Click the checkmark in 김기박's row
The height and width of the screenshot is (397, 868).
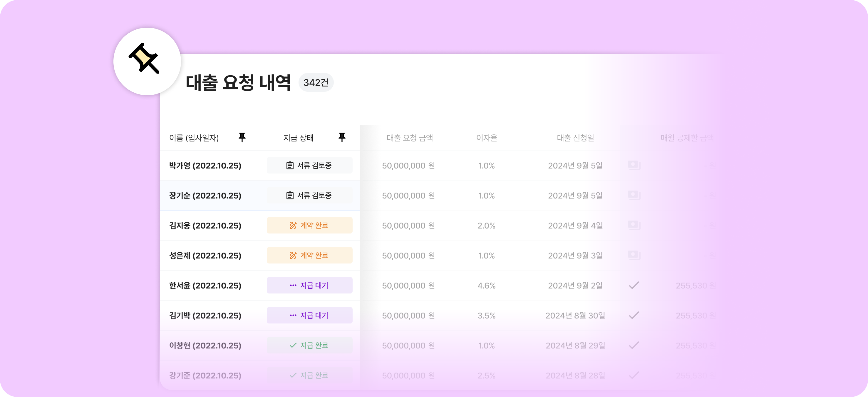[634, 315]
